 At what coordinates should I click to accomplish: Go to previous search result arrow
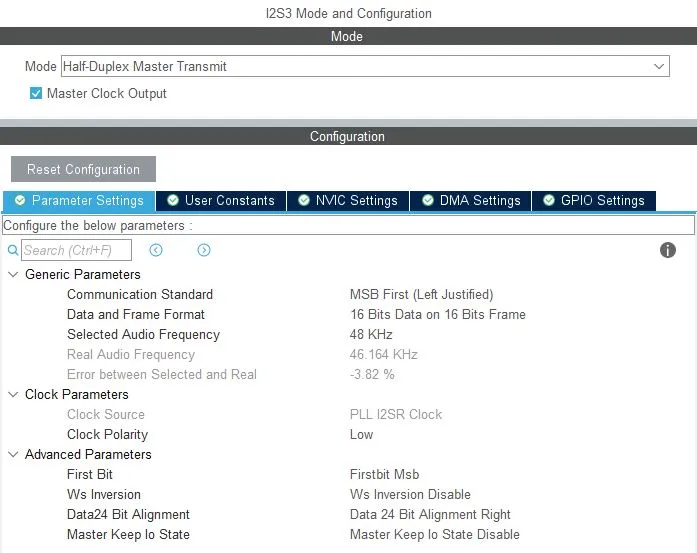click(156, 250)
